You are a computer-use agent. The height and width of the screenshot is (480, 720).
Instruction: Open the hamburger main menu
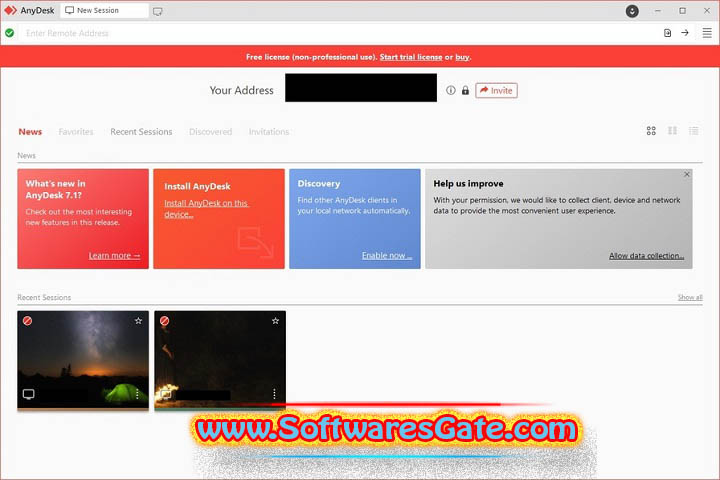(x=707, y=33)
